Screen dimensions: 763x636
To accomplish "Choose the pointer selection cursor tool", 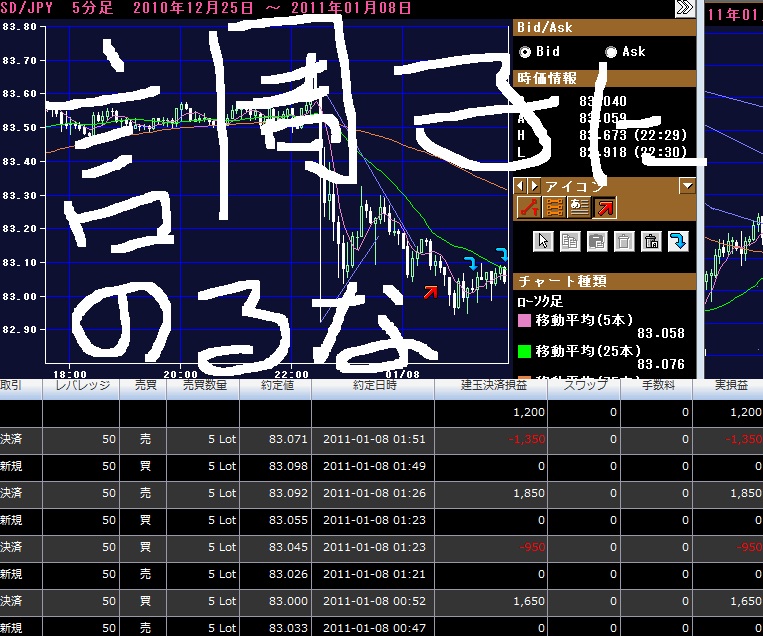I will pyautogui.click(x=544, y=241).
